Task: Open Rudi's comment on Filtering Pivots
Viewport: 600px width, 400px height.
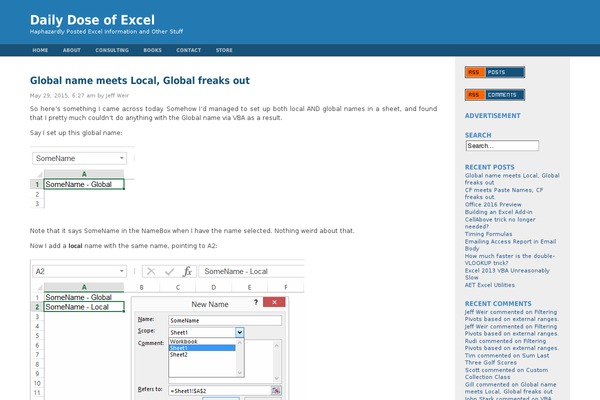Action: click(x=512, y=344)
